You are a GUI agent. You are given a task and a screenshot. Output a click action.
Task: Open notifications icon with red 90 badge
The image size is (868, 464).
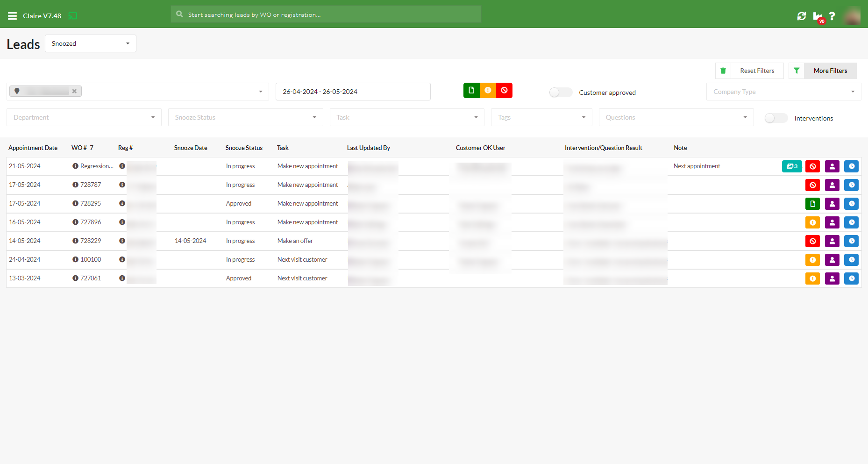pyautogui.click(x=818, y=17)
